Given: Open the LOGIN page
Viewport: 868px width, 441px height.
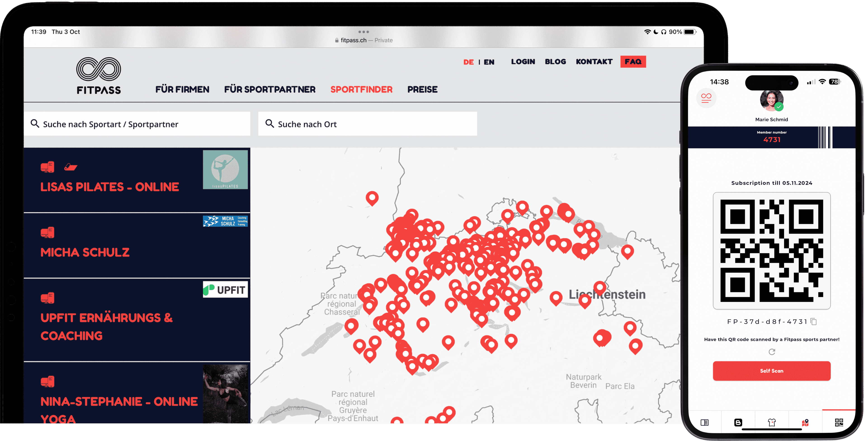Looking at the screenshot, I should point(523,62).
